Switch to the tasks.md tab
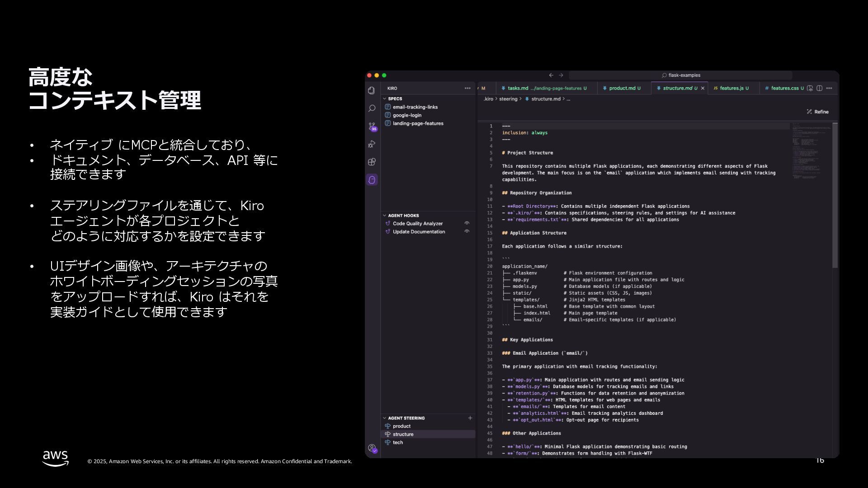Viewport: 868px width, 488px height. click(546, 89)
